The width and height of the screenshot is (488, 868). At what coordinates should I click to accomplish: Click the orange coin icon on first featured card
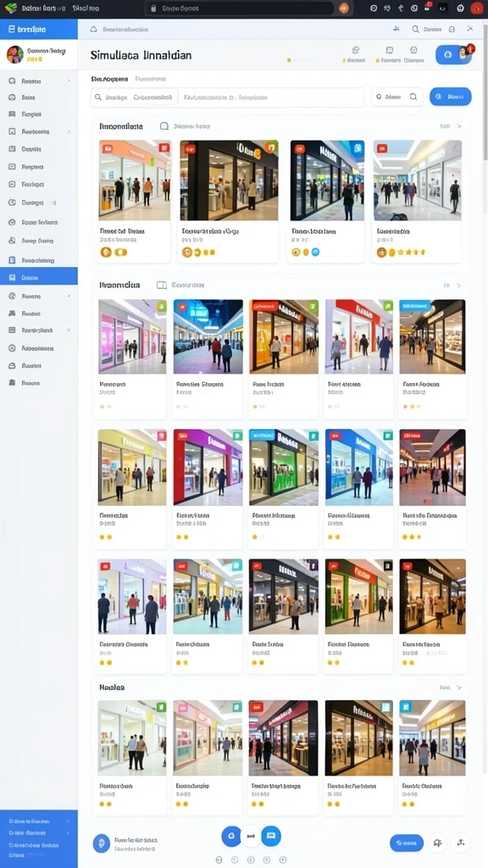point(105,252)
